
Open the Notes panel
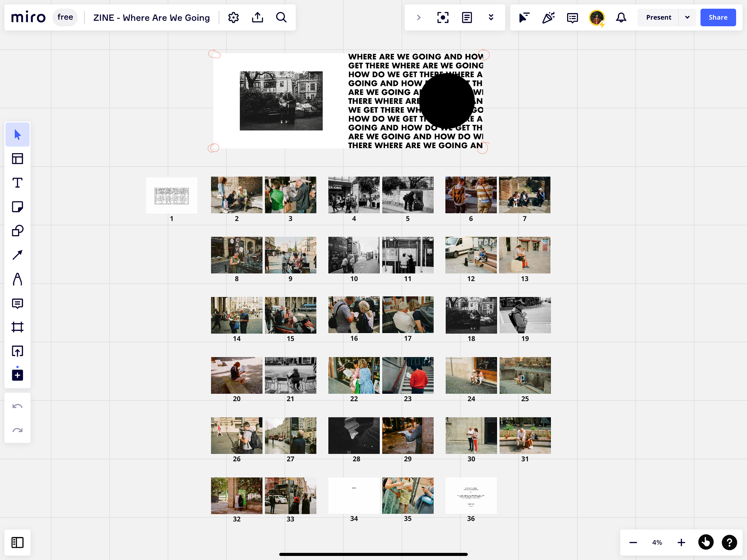[467, 17]
